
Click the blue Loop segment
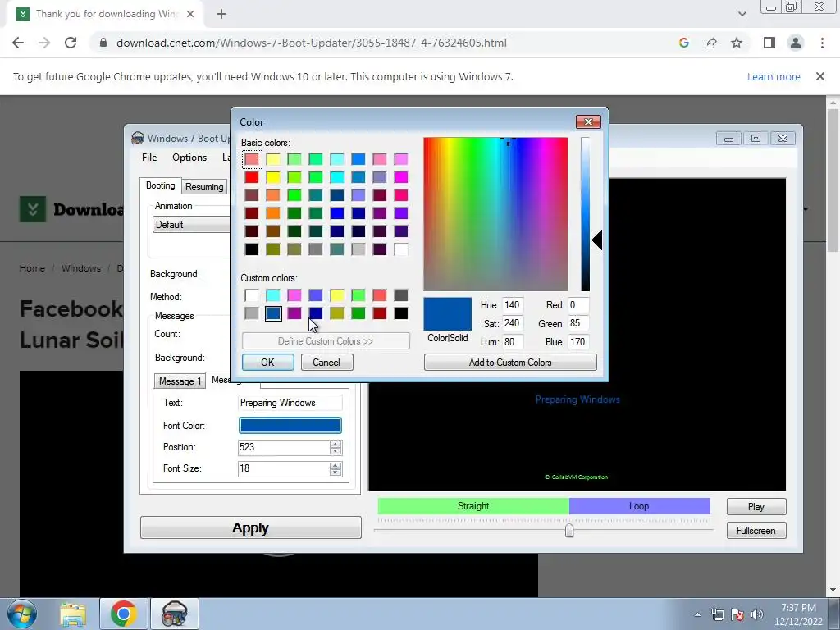[639, 506]
